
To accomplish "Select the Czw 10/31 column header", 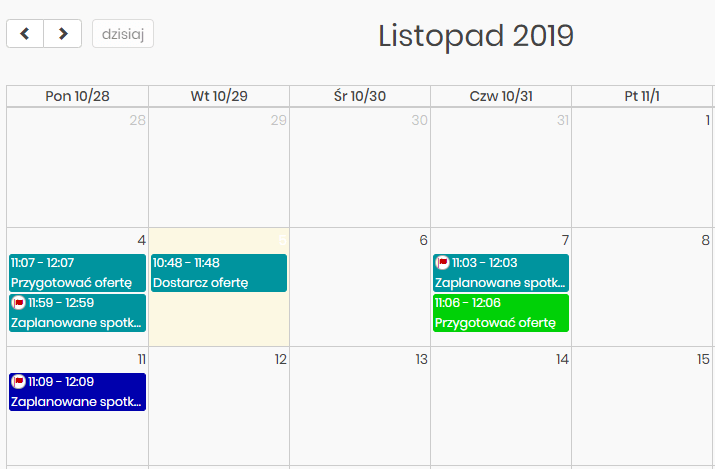I will tap(501, 96).
